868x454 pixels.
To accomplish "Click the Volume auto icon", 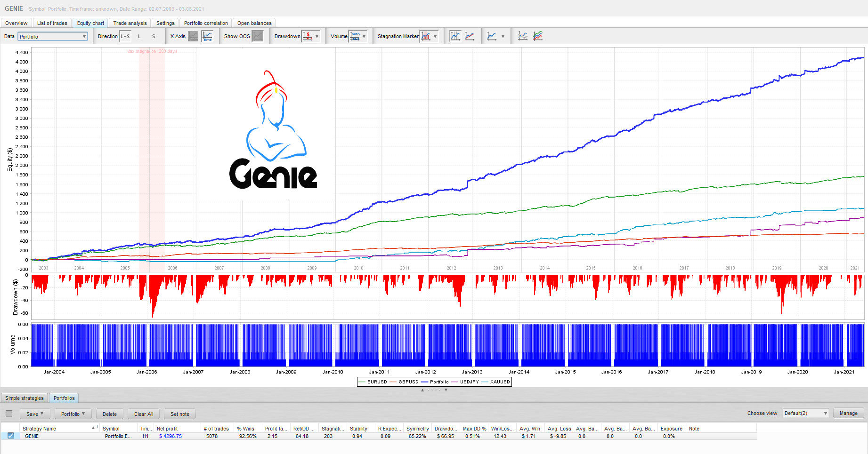I will coord(355,36).
